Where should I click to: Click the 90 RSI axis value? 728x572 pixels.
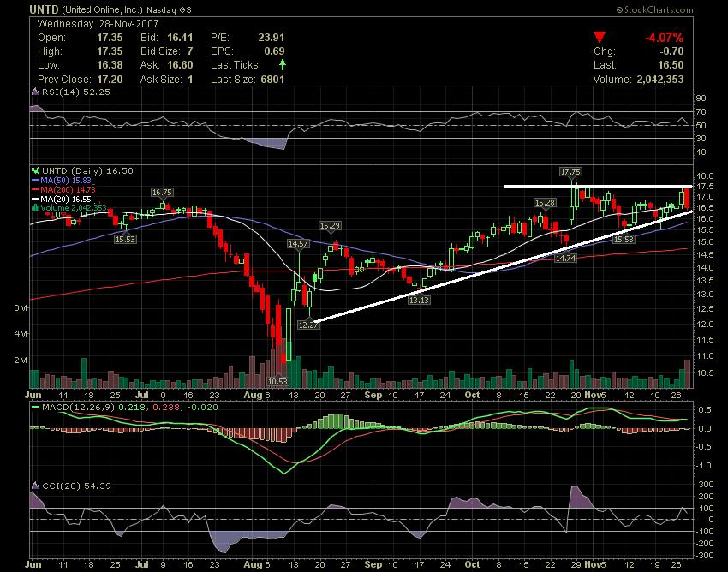pyautogui.click(x=701, y=98)
